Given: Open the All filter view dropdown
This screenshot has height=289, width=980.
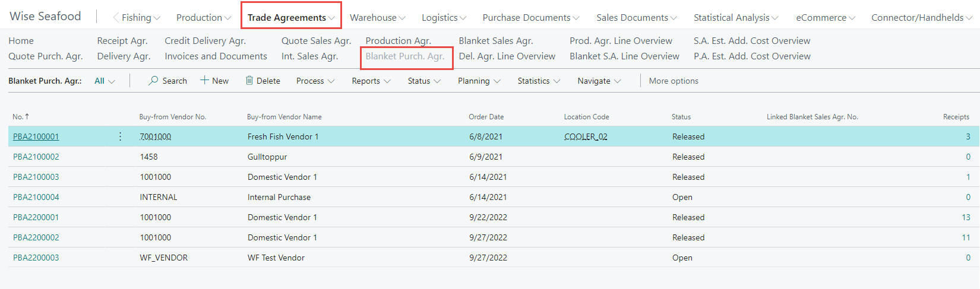Looking at the screenshot, I should pyautogui.click(x=105, y=81).
